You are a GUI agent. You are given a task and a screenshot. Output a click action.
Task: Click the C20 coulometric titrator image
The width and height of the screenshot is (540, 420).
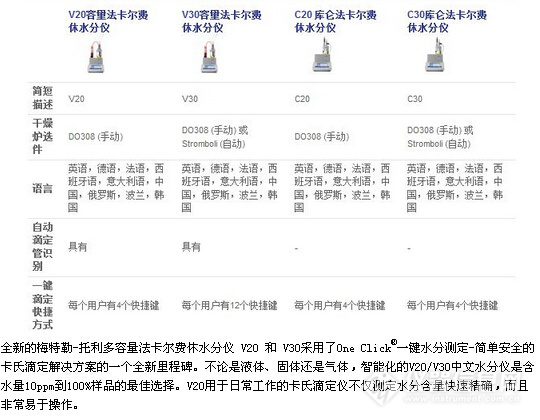(322, 55)
